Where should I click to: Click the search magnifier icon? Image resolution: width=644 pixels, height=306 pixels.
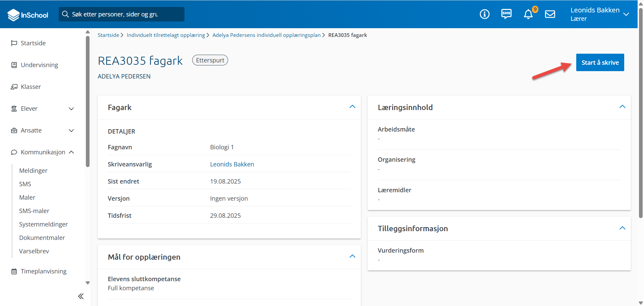click(65, 14)
